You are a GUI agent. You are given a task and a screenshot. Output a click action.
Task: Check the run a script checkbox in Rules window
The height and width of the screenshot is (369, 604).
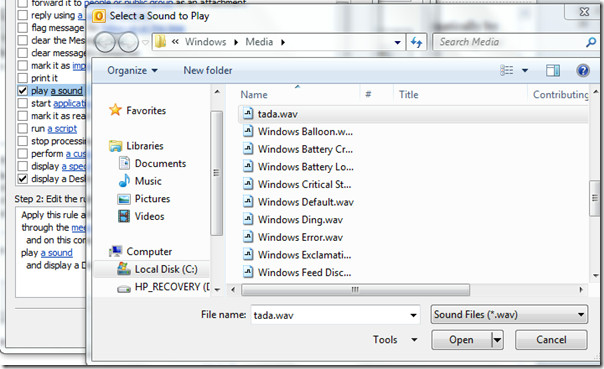(23, 128)
